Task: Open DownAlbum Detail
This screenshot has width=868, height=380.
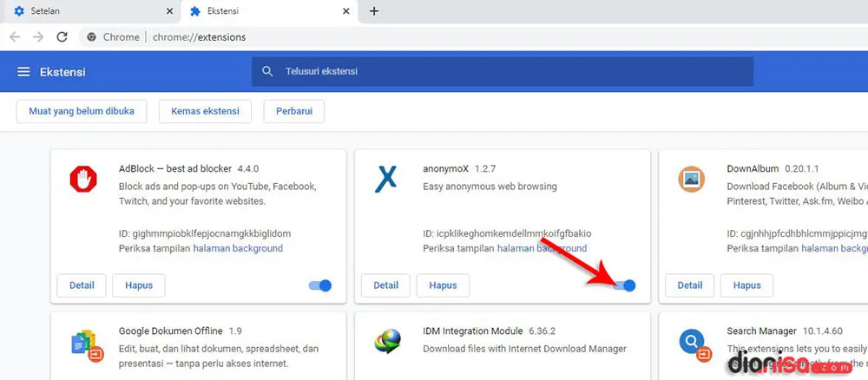Action: click(x=690, y=285)
